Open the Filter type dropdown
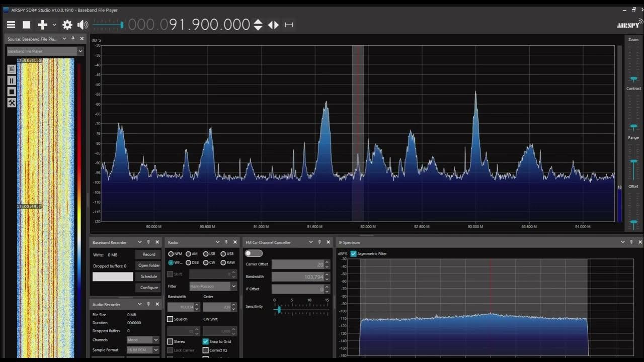 (x=213, y=286)
